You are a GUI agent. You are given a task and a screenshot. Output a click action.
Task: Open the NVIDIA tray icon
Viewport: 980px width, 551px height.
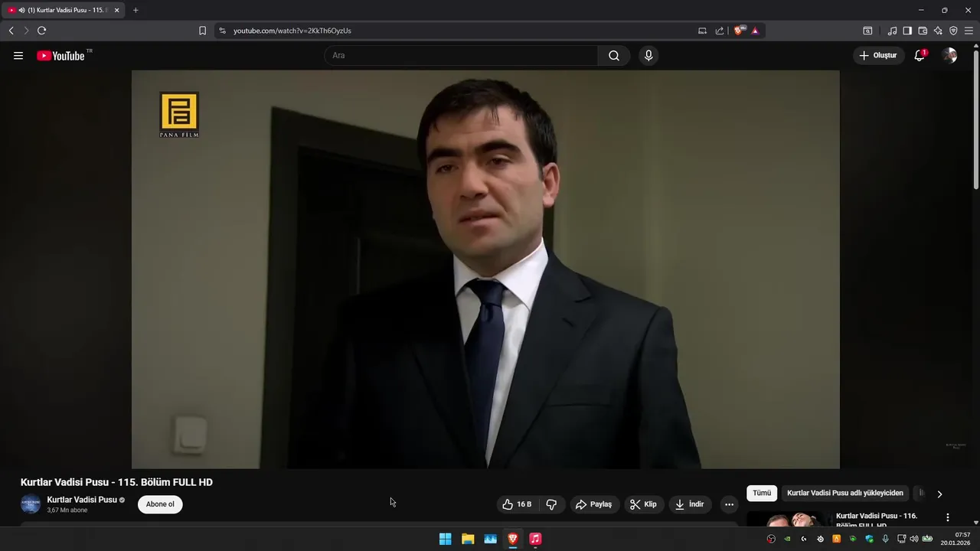(x=787, y=539)
